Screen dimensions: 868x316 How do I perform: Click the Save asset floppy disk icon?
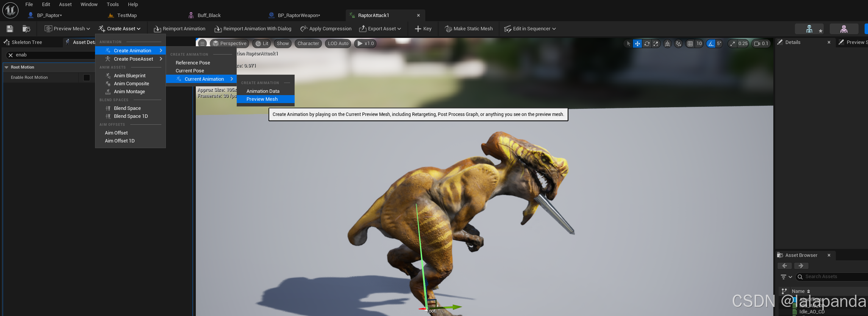pos(10,29)
